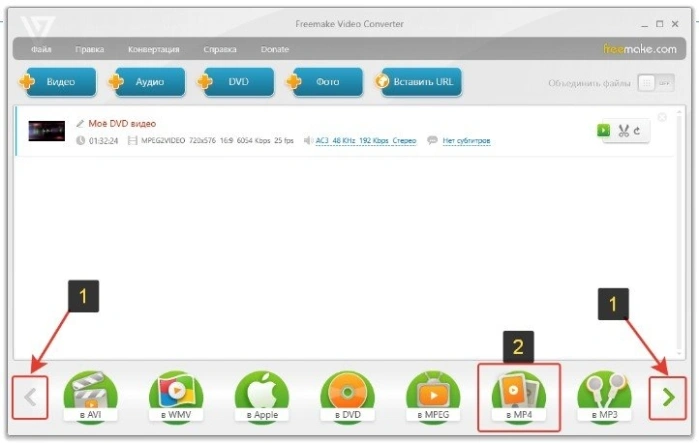Open the Нет субтитров subtitles selector

[466, 141]
